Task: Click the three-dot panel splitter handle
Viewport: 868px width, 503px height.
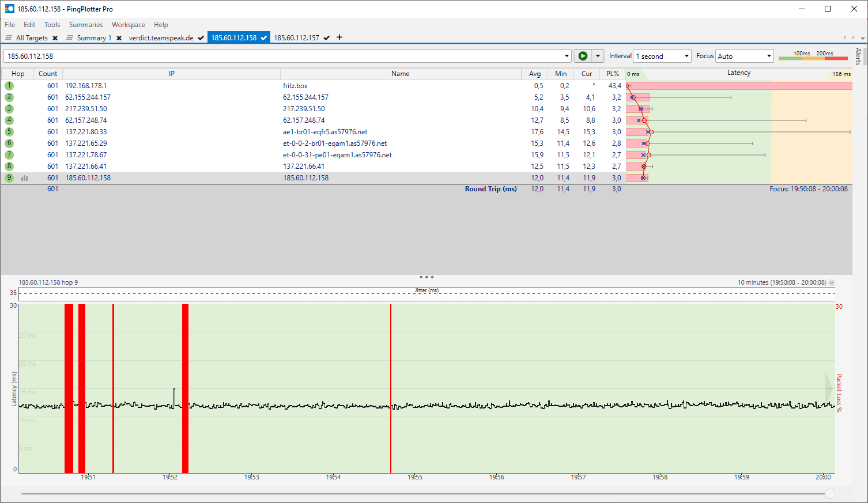Action: pos(427,277)
